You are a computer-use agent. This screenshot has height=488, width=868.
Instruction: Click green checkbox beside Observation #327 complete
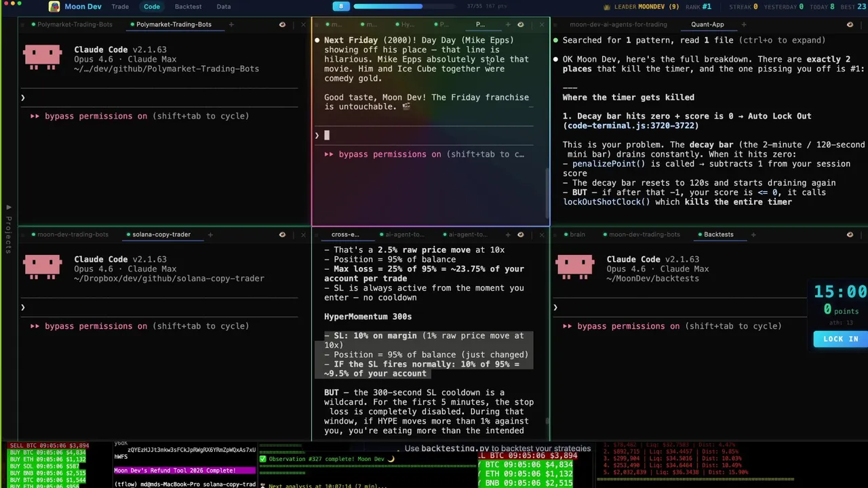pos(262,459)
